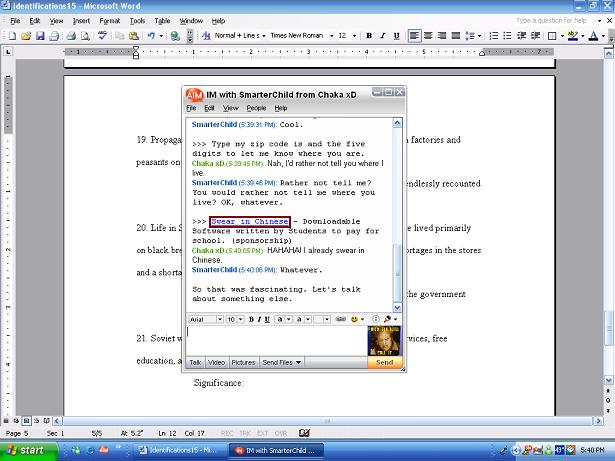The width and height of the screenshot is (615, 461).
Task: Open the Times New Roman font dropdown
Action: point(331,36)
